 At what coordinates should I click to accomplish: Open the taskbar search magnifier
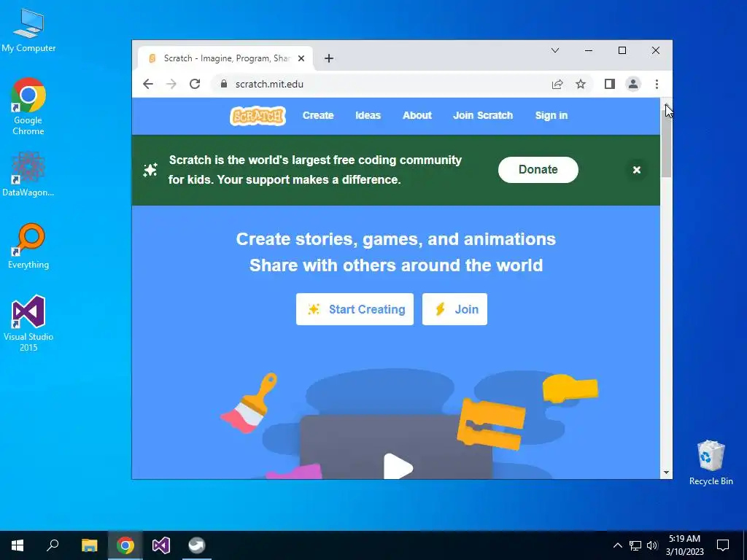53,545
